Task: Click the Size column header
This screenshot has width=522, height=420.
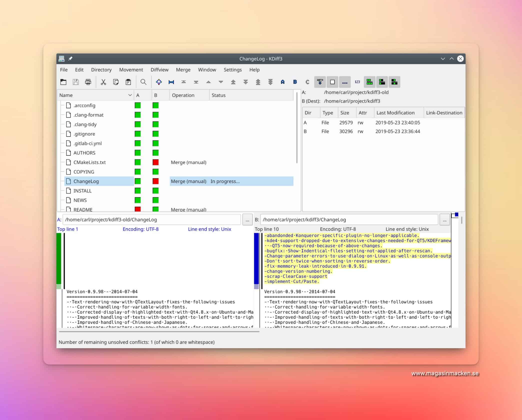Action: click(x=347, y=113)
